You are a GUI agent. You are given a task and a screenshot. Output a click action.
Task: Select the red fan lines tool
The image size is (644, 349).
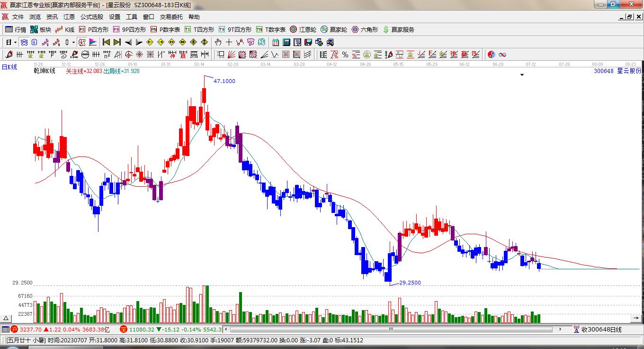(232, 55)
